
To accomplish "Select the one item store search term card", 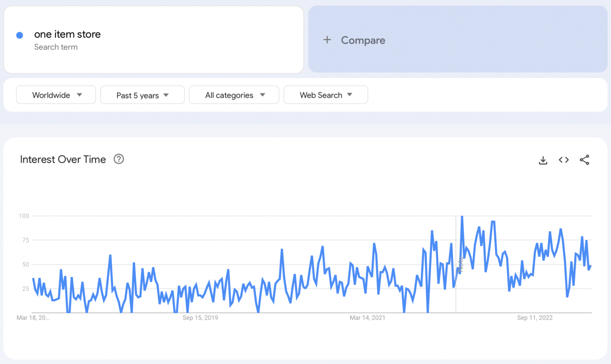I will (x=154, y=39).
